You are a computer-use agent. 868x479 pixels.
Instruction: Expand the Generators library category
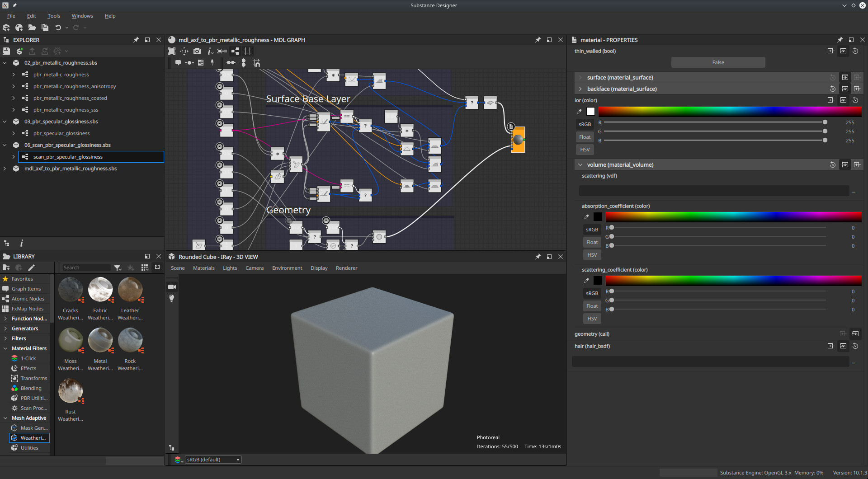(5, 329)
